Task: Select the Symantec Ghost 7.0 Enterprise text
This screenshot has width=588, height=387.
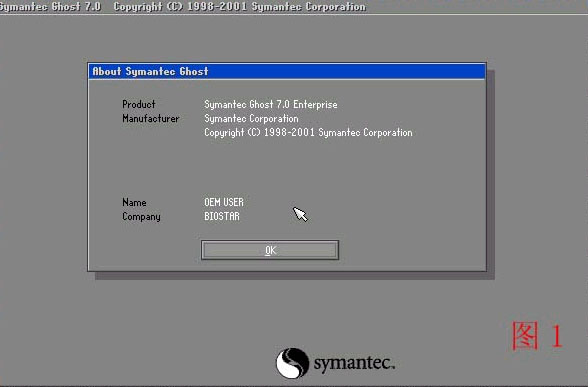Action: [271, 104]
